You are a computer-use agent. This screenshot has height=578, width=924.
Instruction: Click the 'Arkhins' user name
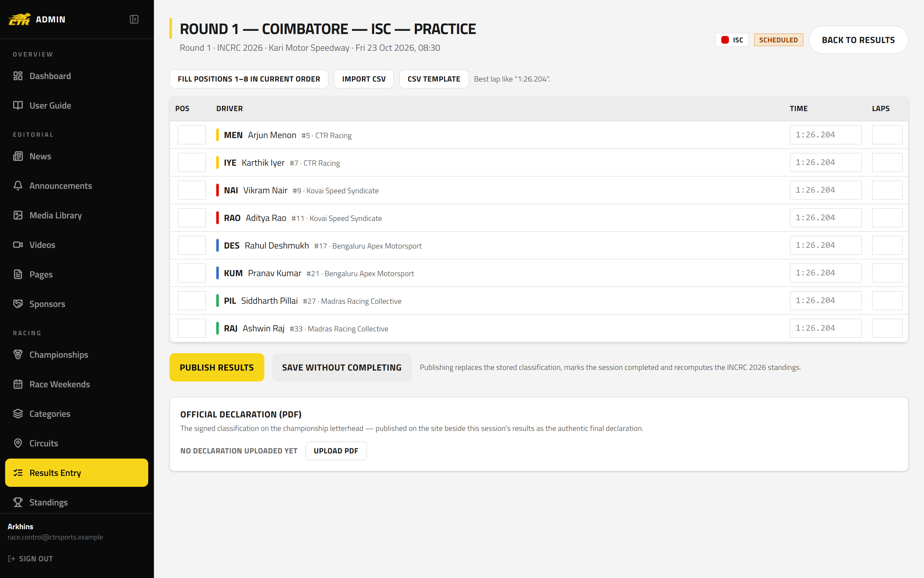point(20,526)
